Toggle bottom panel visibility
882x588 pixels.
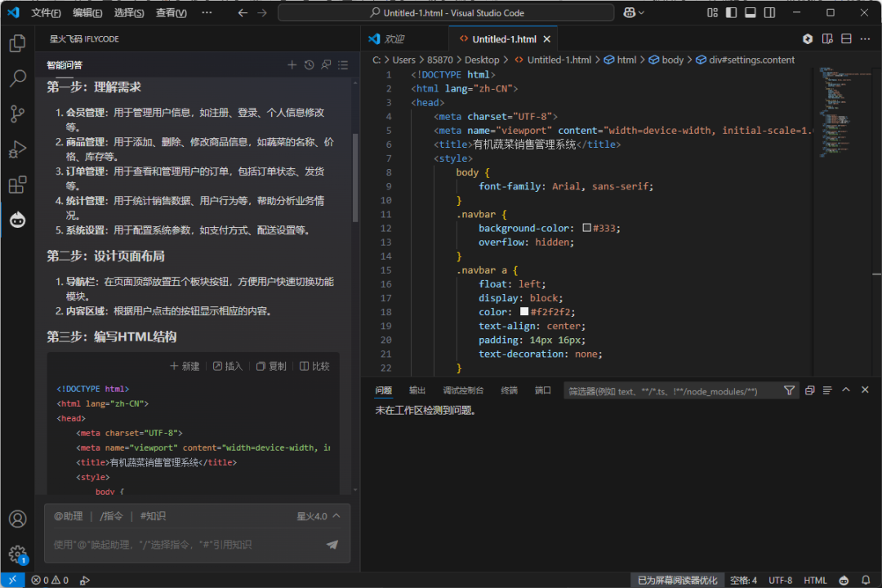point(751,12)
